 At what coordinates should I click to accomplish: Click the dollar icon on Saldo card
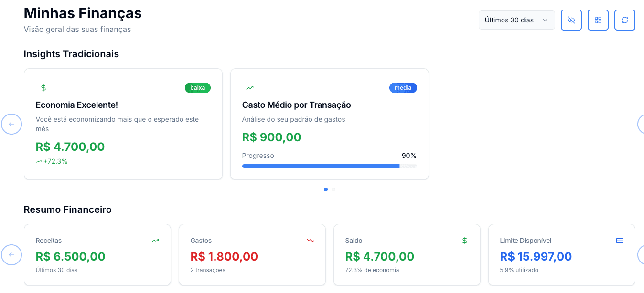click(x=465, y=240)
